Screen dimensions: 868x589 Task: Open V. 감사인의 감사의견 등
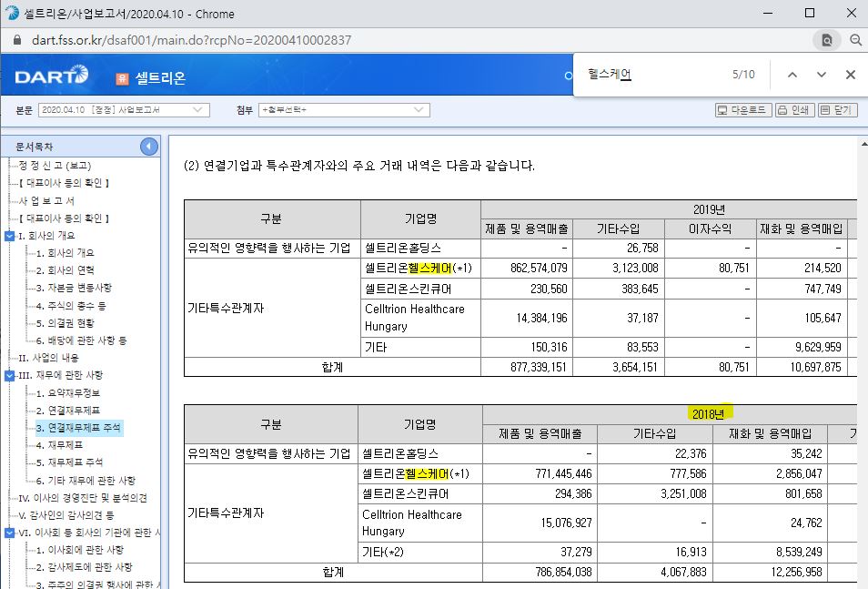[x=66, y=515]
